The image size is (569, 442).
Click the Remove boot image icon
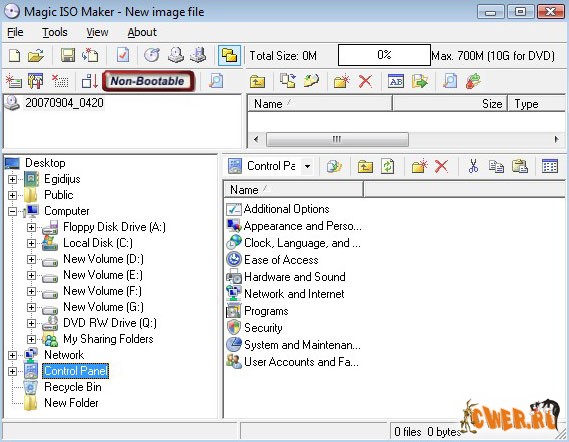point(60,81)
